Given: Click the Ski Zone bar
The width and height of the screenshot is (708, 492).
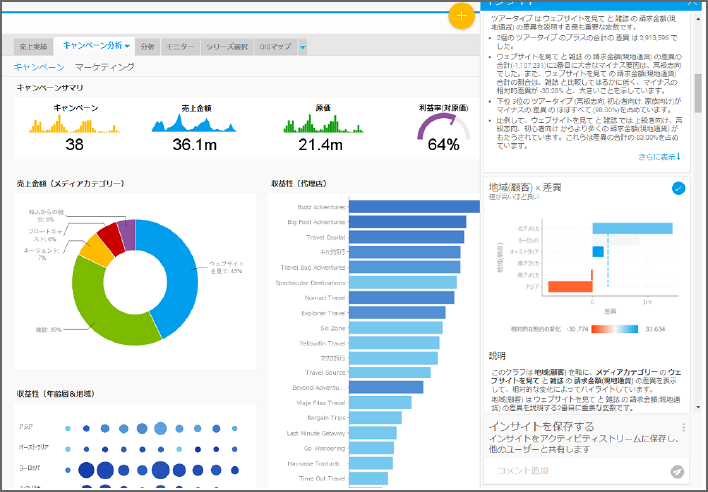Looking at the screenshot, I should tap(396, 328).
